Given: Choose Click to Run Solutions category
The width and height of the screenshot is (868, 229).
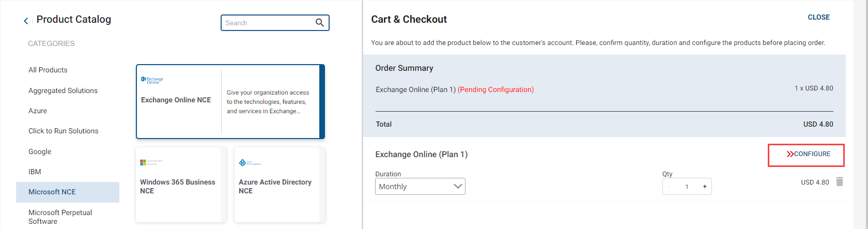Looking at the screenshot, I should click(64, 131).
